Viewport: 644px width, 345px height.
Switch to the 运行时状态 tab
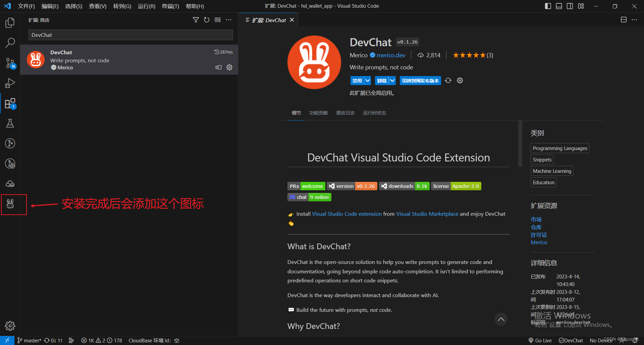tap(374, 113)
